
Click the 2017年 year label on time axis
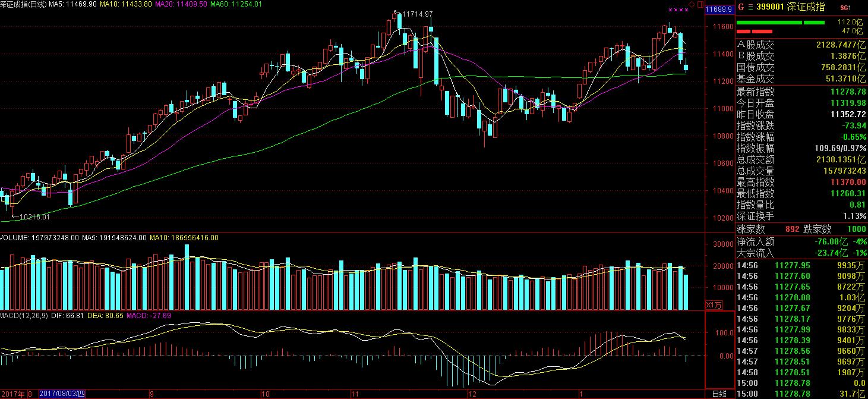click(x=12, y=394)
